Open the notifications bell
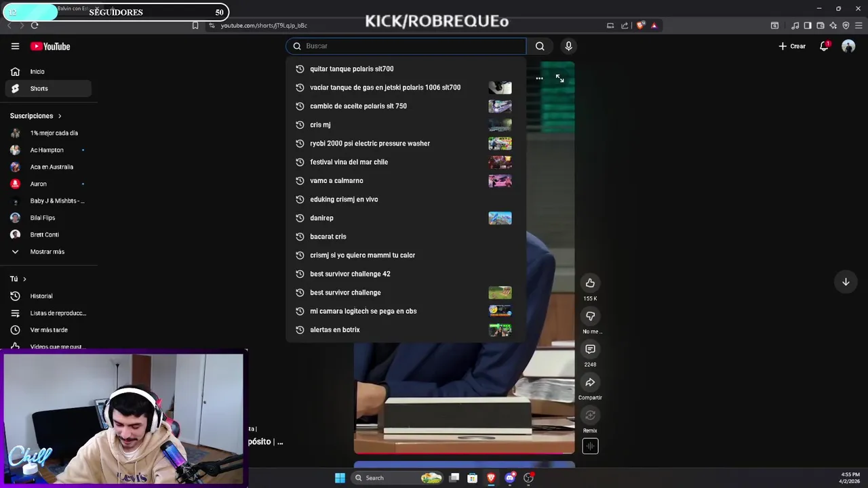Image resolution: width=868 pixels, height=488 pixels. click(824, 46)
